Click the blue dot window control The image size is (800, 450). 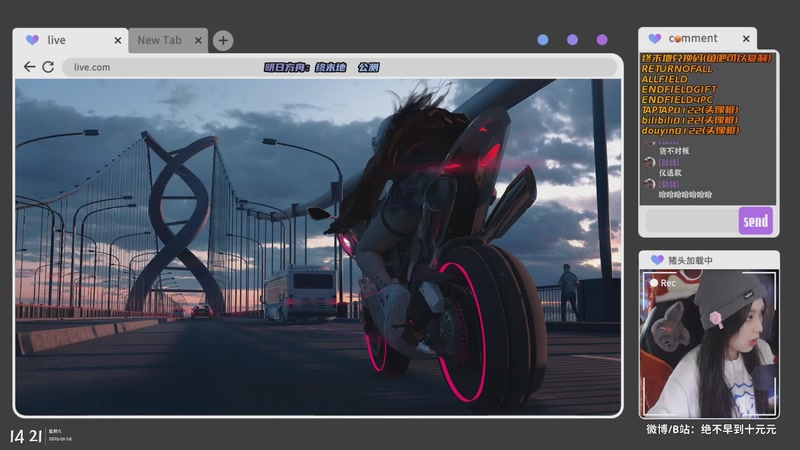pos(543,40)
